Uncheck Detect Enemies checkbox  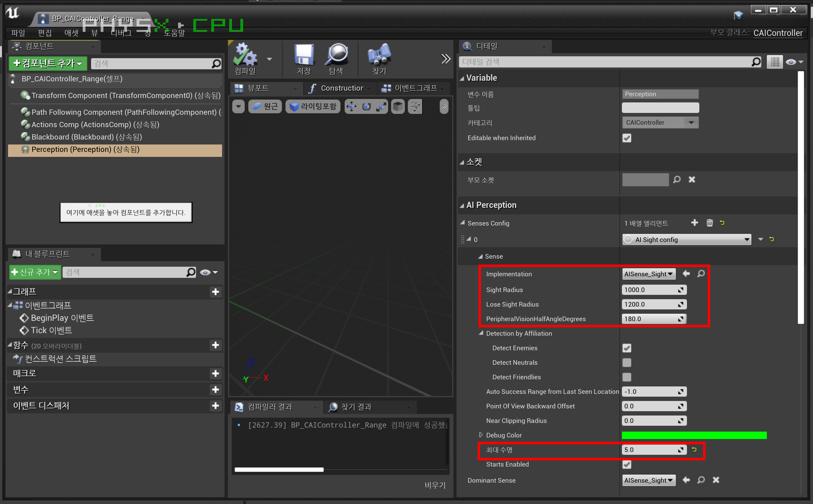(x=627, y=348)
